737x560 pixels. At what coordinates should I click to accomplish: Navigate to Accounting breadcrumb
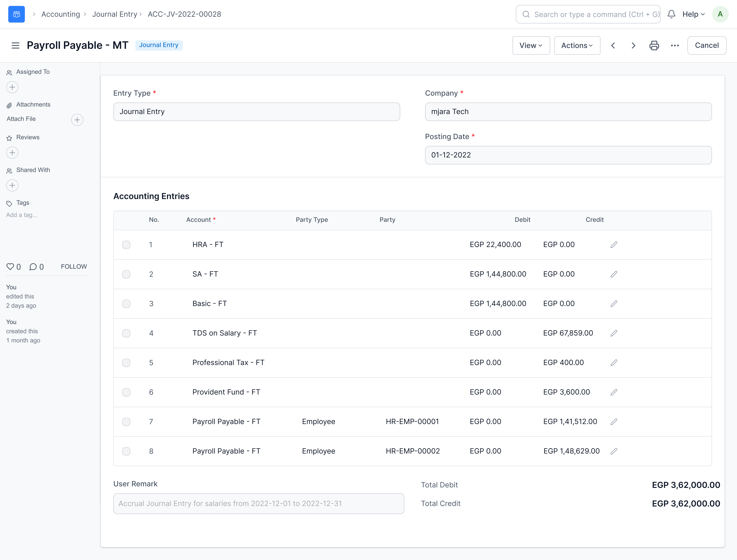click(60, 14)
